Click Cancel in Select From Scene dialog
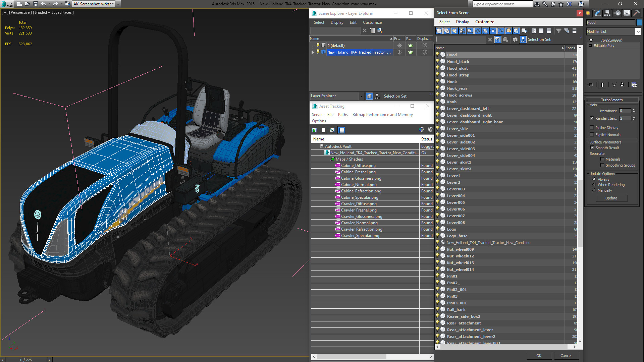This screenshot has height=362, width=644. tap(566, 356)
